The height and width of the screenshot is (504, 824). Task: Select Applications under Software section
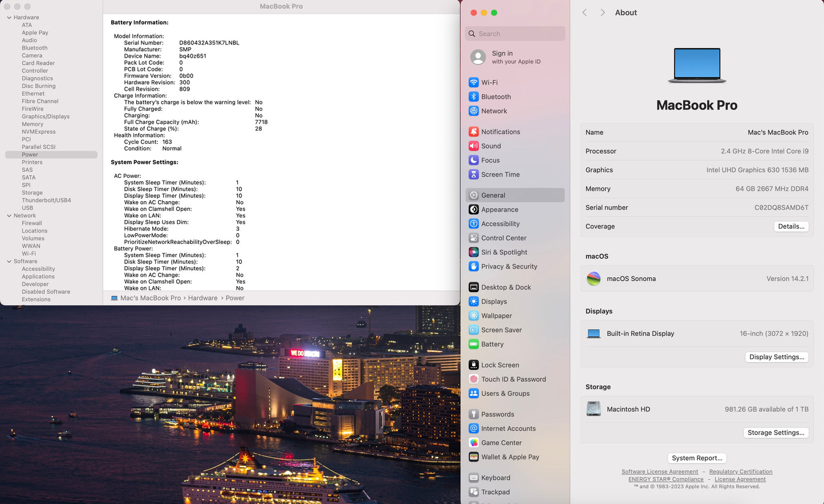[38, 277]
